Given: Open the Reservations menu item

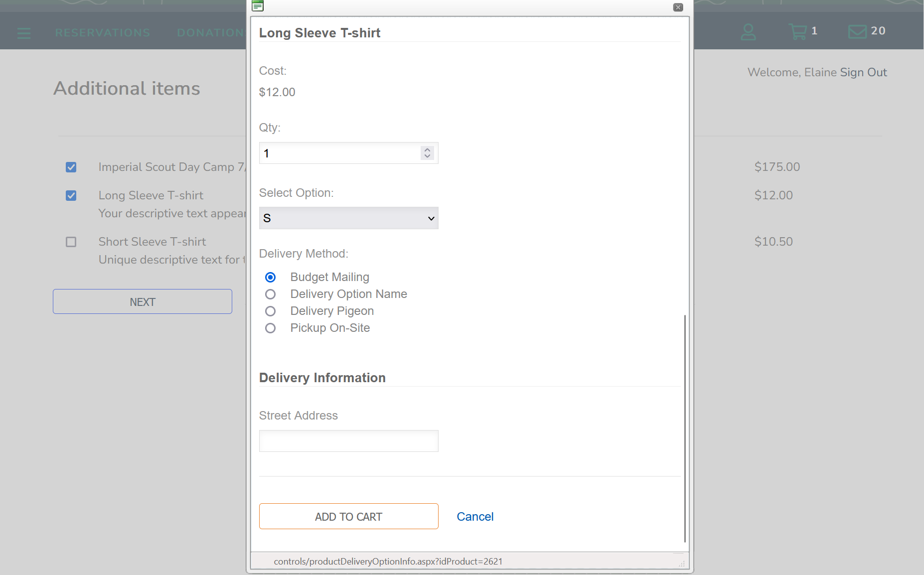Looking at the screenshot, I should 103,33.
